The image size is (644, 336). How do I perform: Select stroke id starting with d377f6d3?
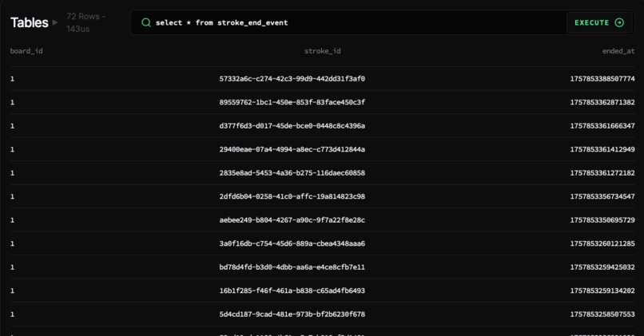coord(292,126)
